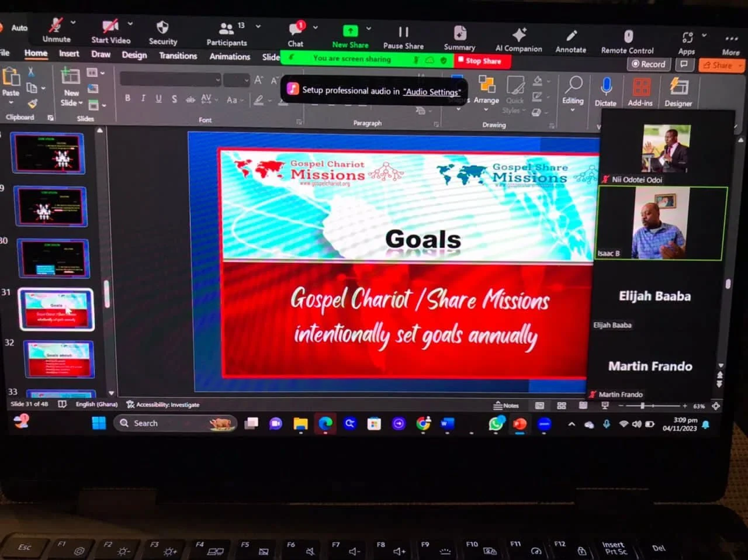The image size is (748, 560).
Task: Open Change Case Aa dropdown
Action: (234, 100)
